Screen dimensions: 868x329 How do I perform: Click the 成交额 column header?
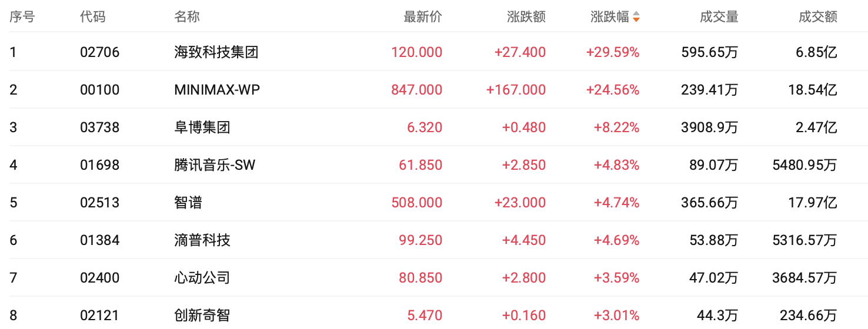[817, 17]
